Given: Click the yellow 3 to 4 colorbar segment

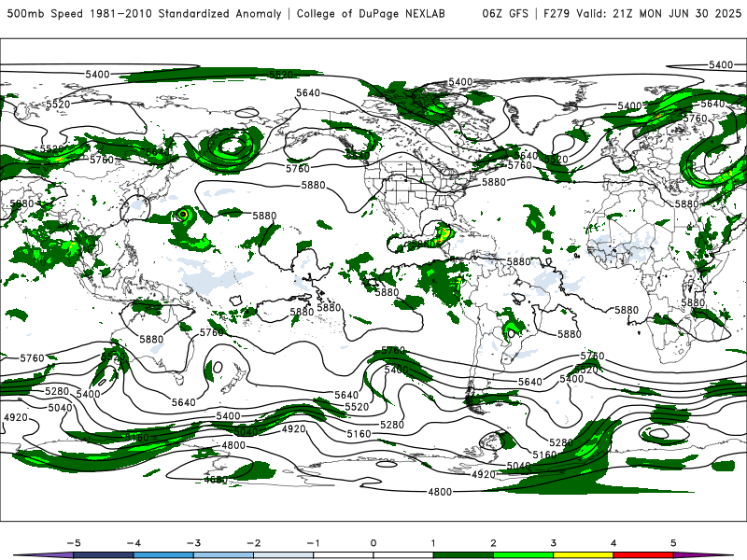Looking at the screenshot, I should point(583,555).
